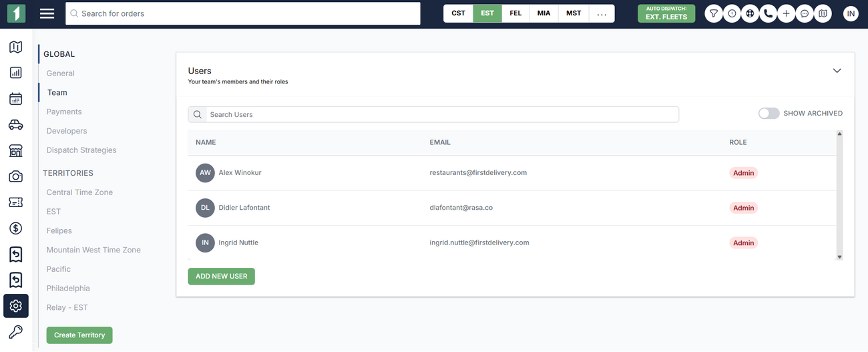The width and height of the screenshot is (868, 352).
Task: Click the lifebuoy support icon
Action: click(x=750, y=13)
